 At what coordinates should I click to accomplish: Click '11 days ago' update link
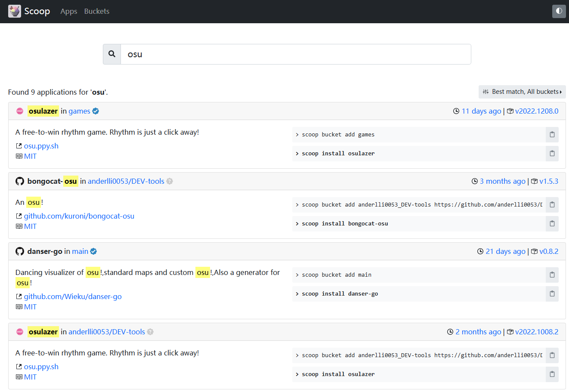click(481, 111)
